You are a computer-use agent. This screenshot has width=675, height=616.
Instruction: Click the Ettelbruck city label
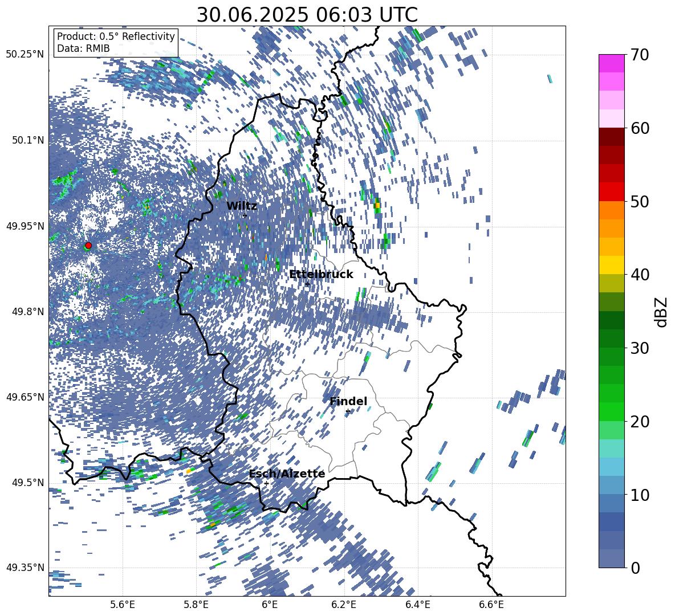pos(321,275)
